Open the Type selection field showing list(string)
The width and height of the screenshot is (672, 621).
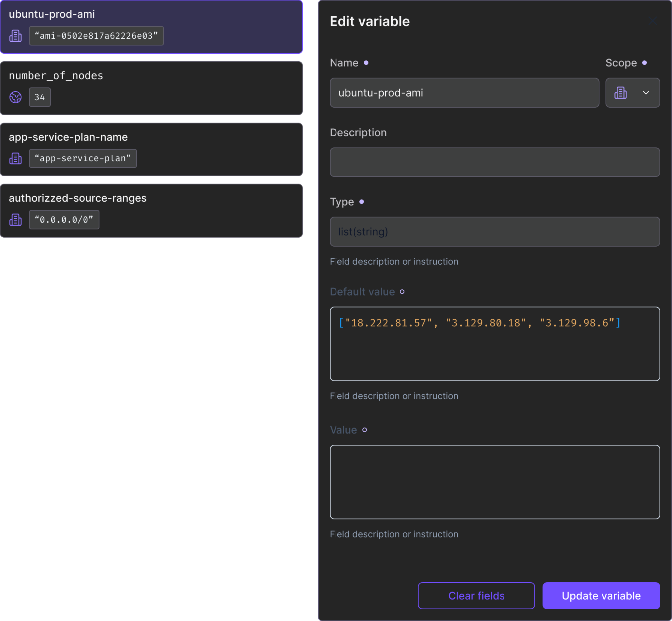point(494,232)
